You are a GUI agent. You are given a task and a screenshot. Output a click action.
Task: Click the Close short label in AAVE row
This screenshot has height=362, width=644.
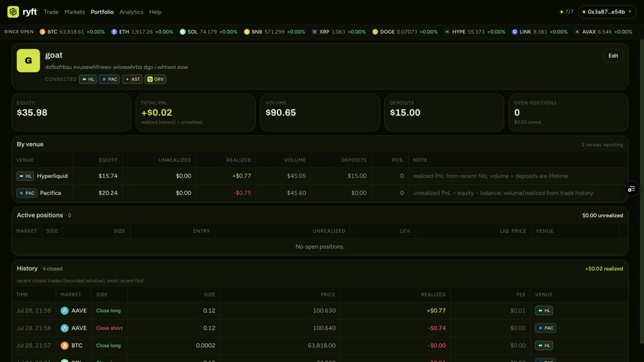pos(109,328)
